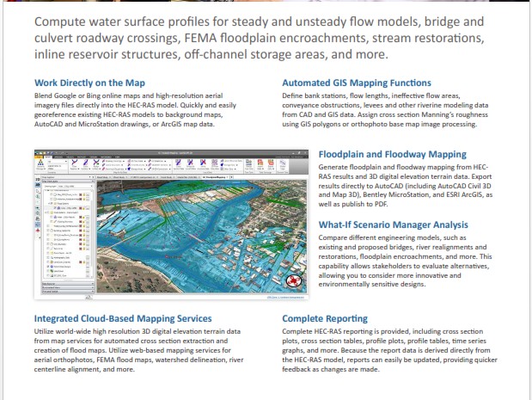Select the 2D view button in the screenshot sidebar
Screen dimensions: 532x400
38,179
